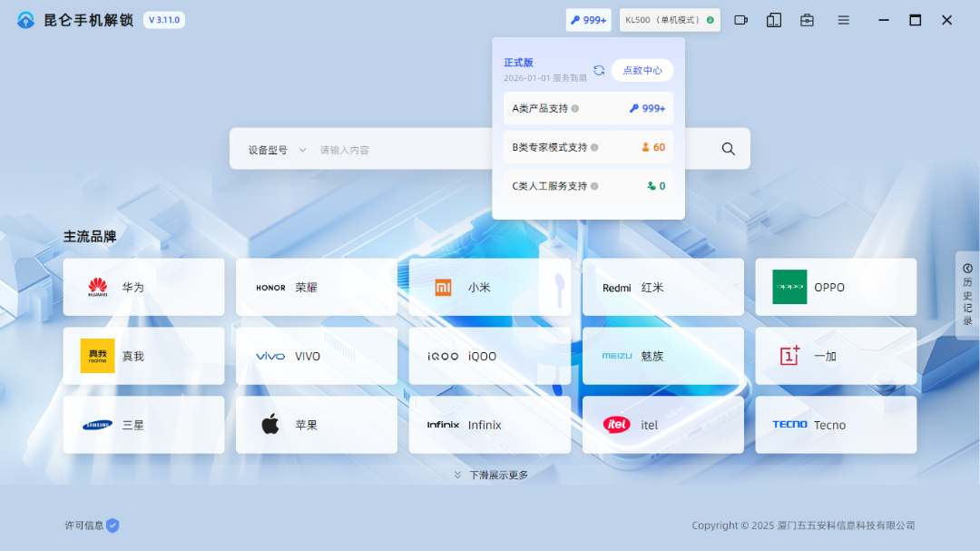
Task: Pick the 苹果 Apple brand card
Action: 317,425
